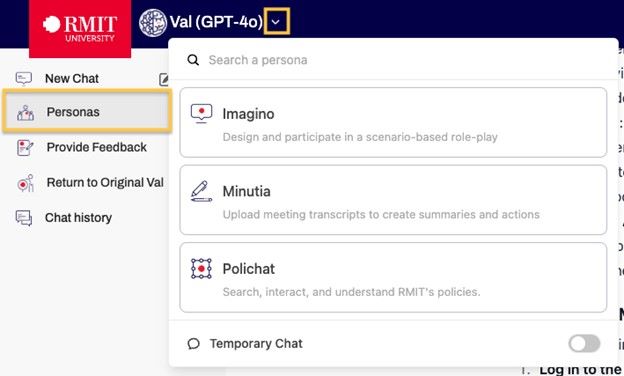
Task: Toggle the Temporary Chat switch
Action: click(x=584, y=343)
